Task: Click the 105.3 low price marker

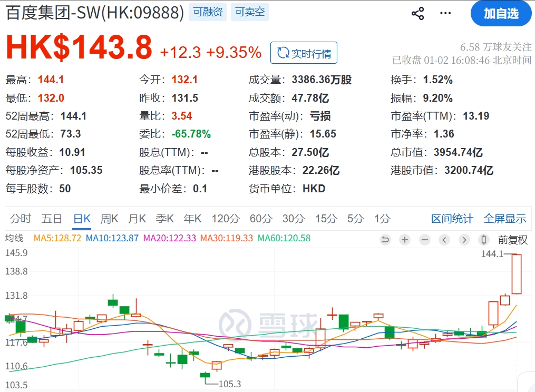Action: (x=230, y=384)
